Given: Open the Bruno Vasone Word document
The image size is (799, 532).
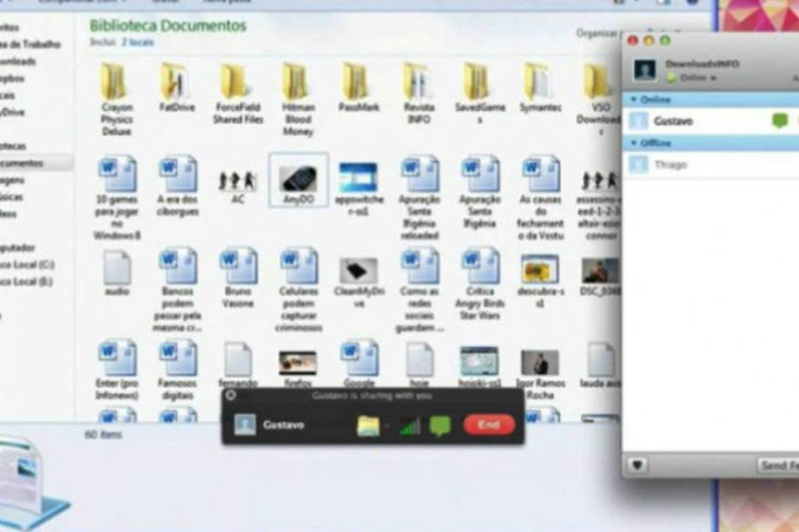Looking at the screenshot, I should pyautogui.click(x=237, y=267).
